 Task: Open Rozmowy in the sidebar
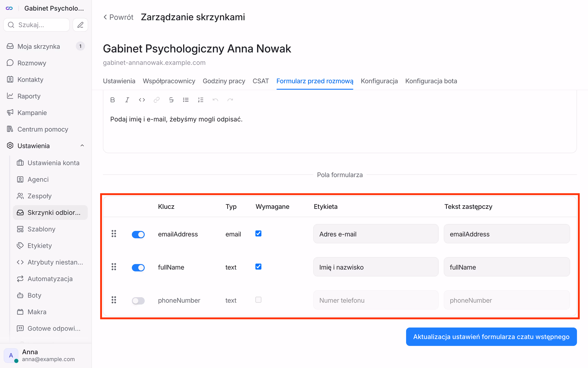pyautogui.click(x=46, y=63)
